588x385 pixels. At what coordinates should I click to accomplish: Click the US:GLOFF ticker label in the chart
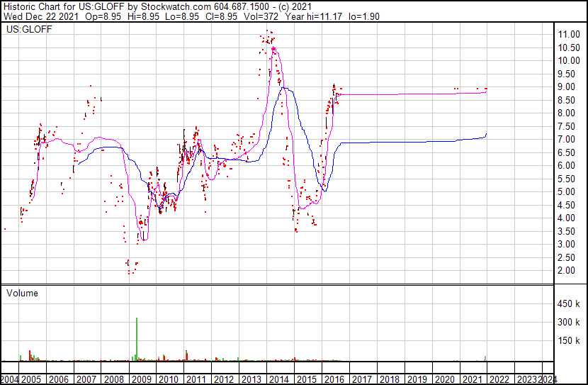(26, 30)
